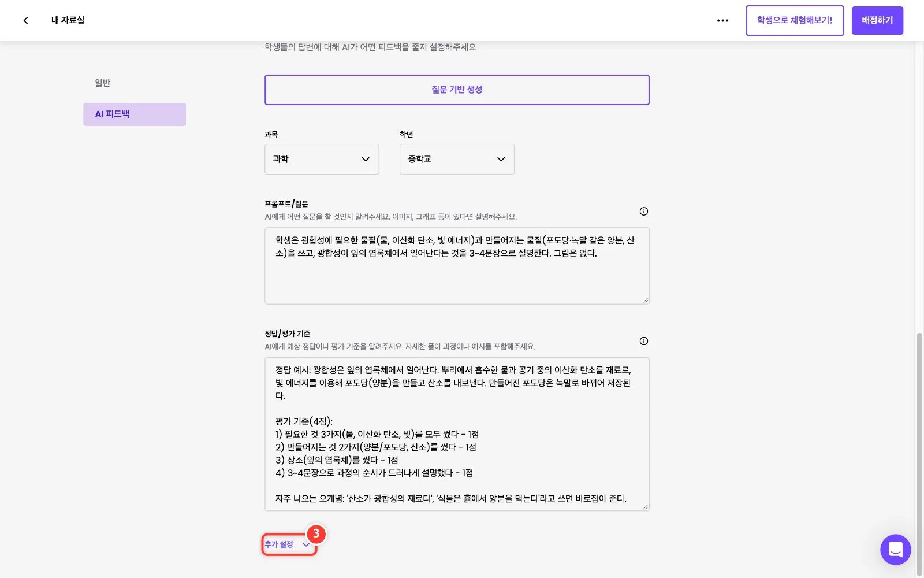
Task: Click the info icon beside 프롬프트/질문
Action: (643, 211)
